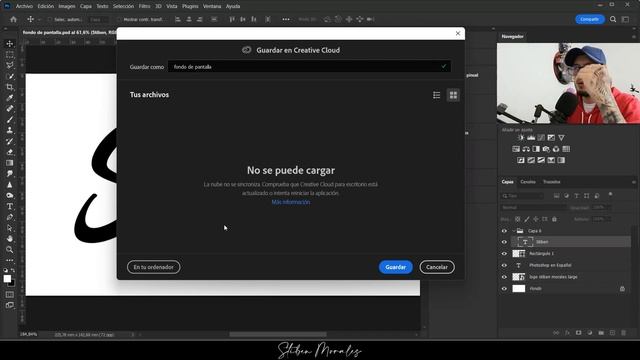640x360 pixels.
Task: Select the Zoom tool
Action: coord(10,249)
